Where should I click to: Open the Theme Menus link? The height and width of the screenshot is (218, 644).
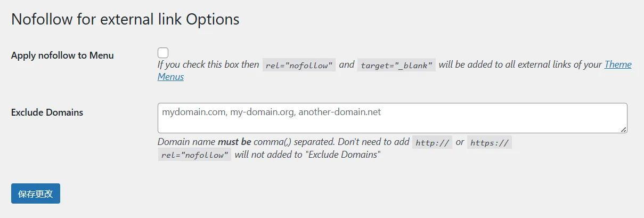click(617, 65)
